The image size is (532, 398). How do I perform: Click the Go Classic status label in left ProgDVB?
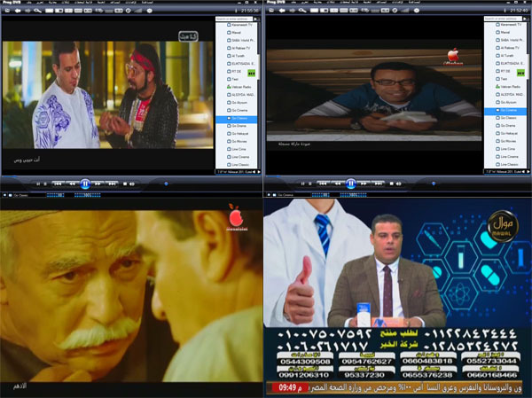click(x=21, y=195)
